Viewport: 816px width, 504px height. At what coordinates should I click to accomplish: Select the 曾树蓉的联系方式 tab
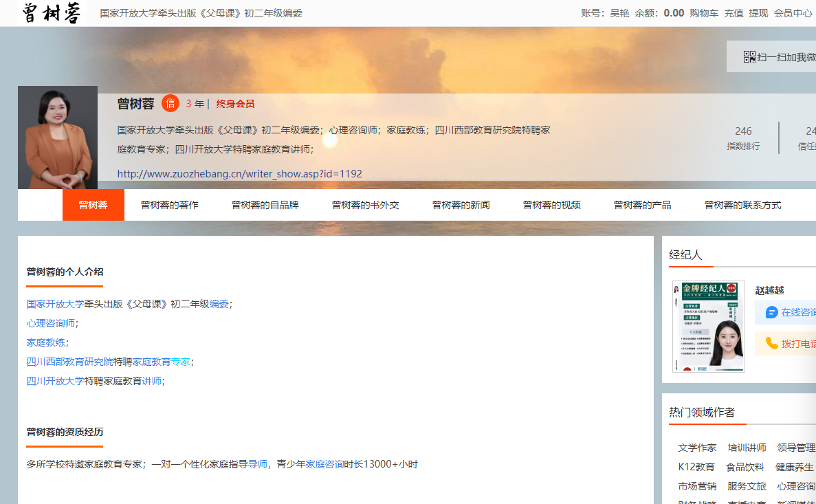(742, 205)
